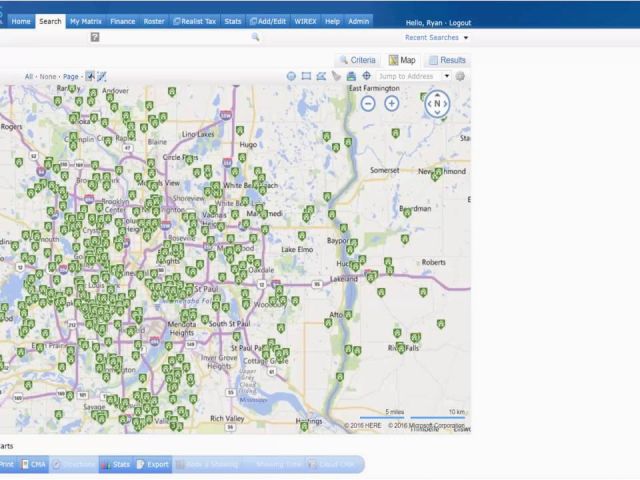
Task: Click the magnifier search icon
Action: coord(256,37)
